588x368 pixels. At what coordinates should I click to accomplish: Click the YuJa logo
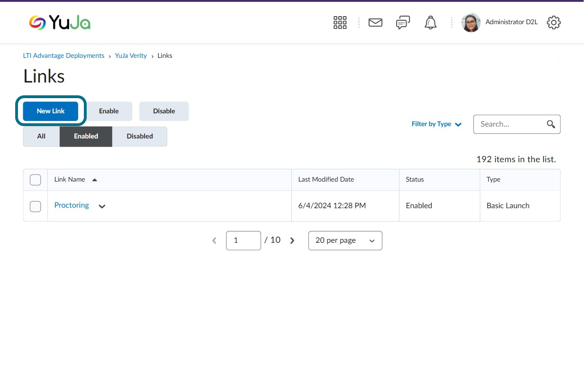click(60, 22)
